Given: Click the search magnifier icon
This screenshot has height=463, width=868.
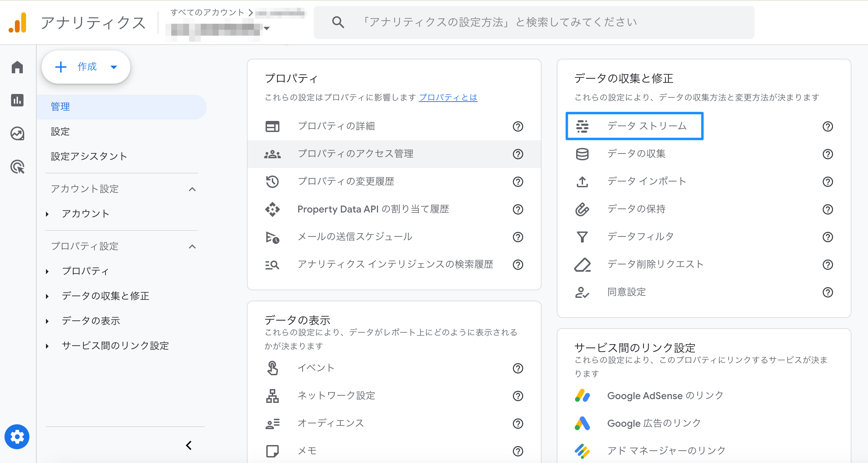Looking at the screenshot, I should pos(338,22).
